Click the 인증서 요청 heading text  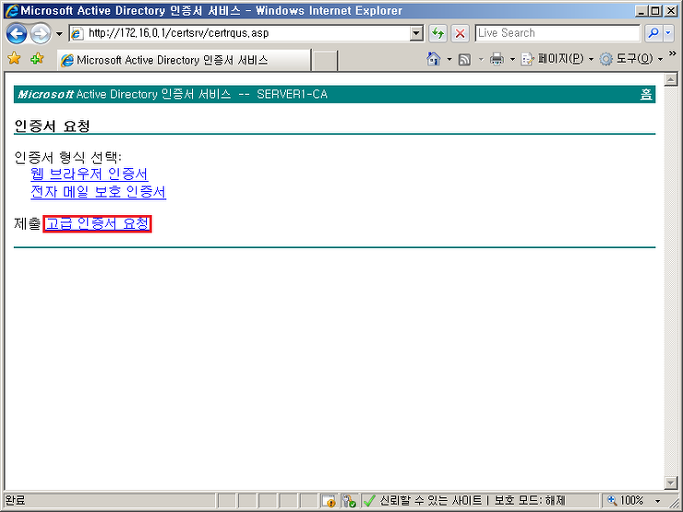pyautogui.click(x=52, y=126)
